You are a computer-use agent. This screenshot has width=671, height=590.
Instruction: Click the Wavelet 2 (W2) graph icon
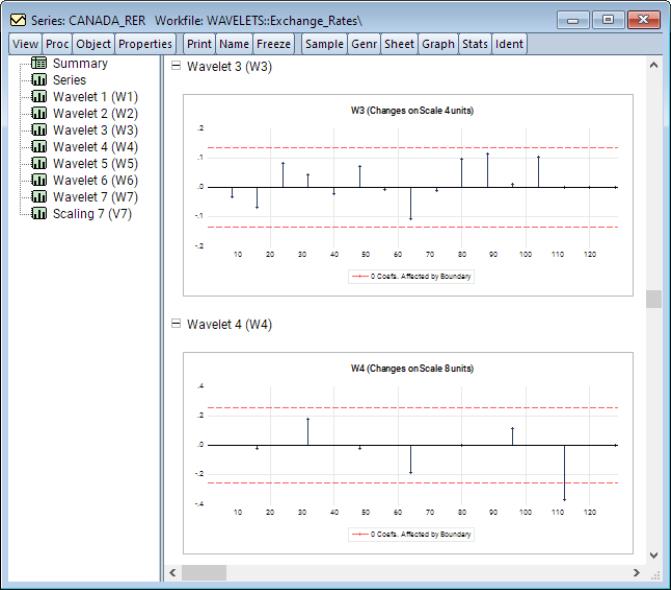[41, 114]
